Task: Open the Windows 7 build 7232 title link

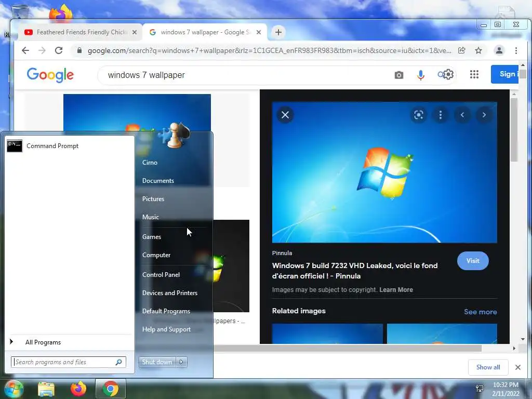Action: (355, 271)
